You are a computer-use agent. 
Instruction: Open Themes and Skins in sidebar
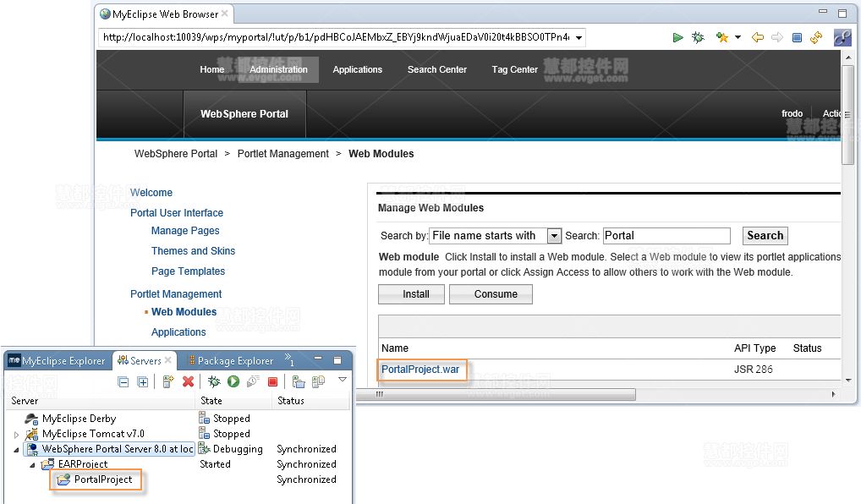tap(194, 251)
